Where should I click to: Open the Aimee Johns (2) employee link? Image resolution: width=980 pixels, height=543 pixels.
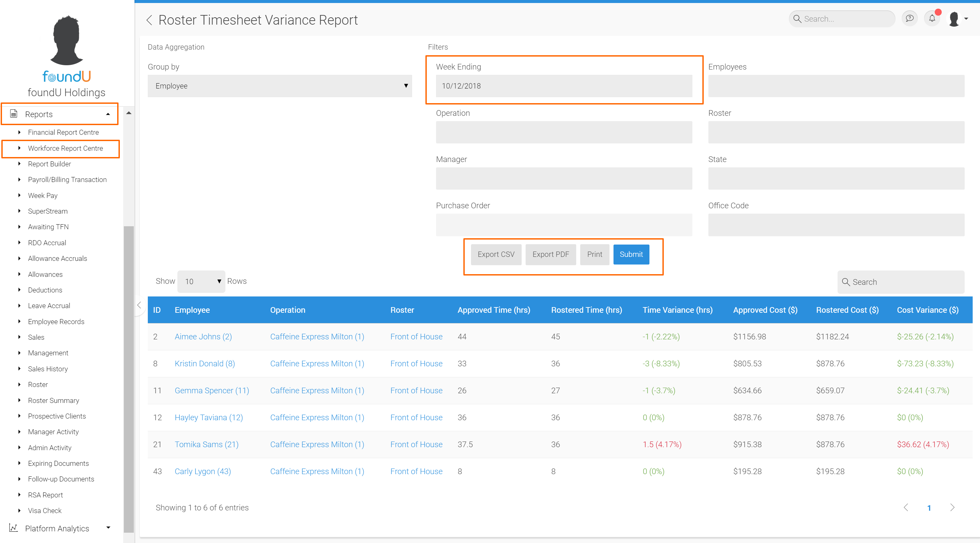[x=203, y=336]
